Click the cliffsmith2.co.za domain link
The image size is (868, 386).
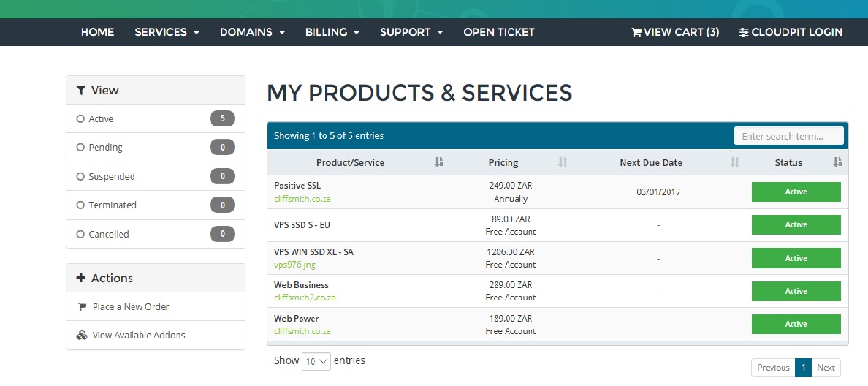pyautogui.click(x=305, y=298)
